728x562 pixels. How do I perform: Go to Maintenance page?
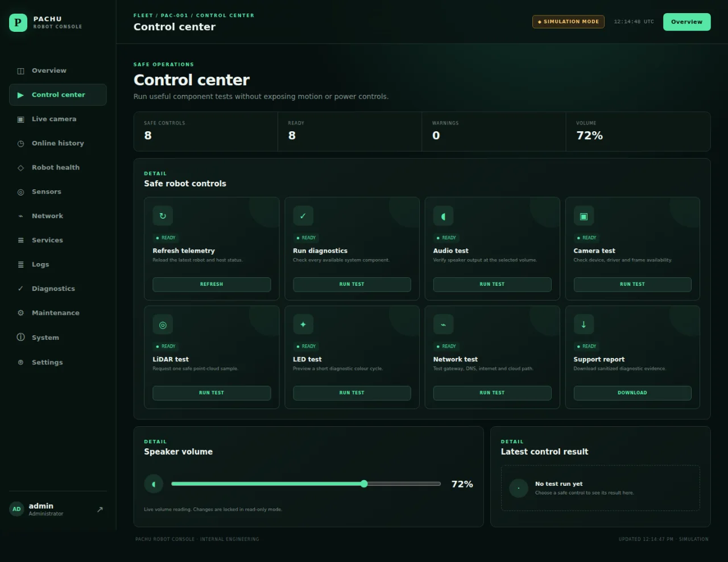[58, 313]
